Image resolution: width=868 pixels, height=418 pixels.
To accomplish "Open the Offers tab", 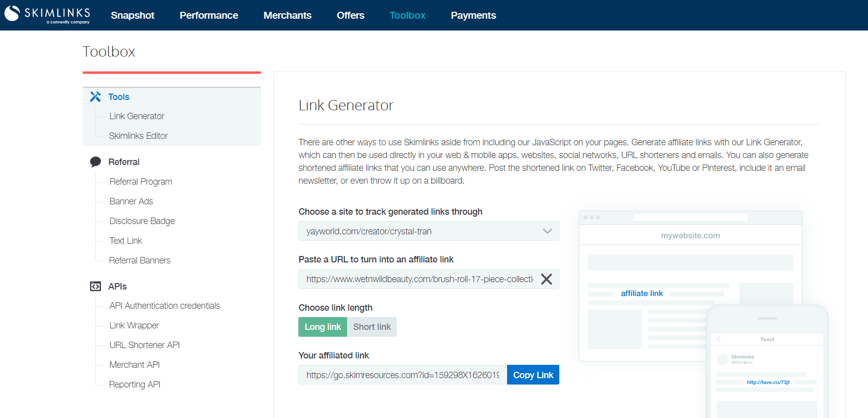I will (x=351, y=15).
